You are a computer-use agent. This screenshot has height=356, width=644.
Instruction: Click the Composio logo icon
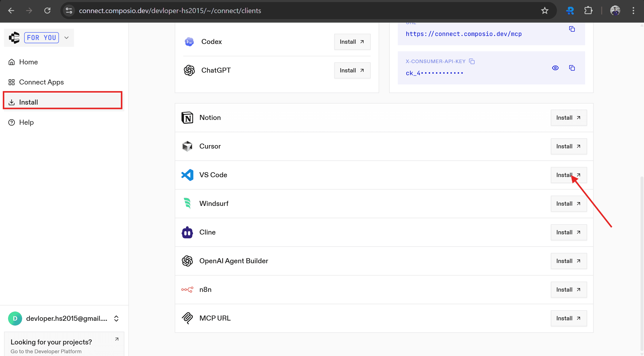[x=14, y=38]
